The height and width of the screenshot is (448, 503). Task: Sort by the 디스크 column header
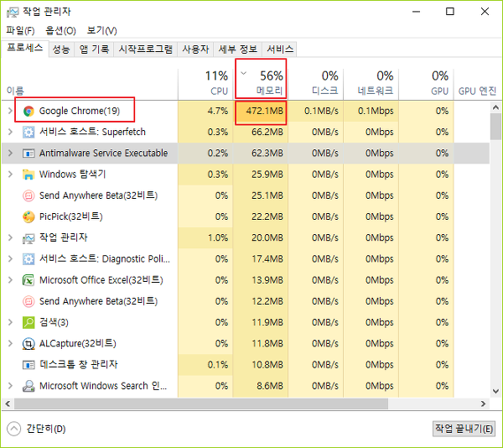[316, 83]
